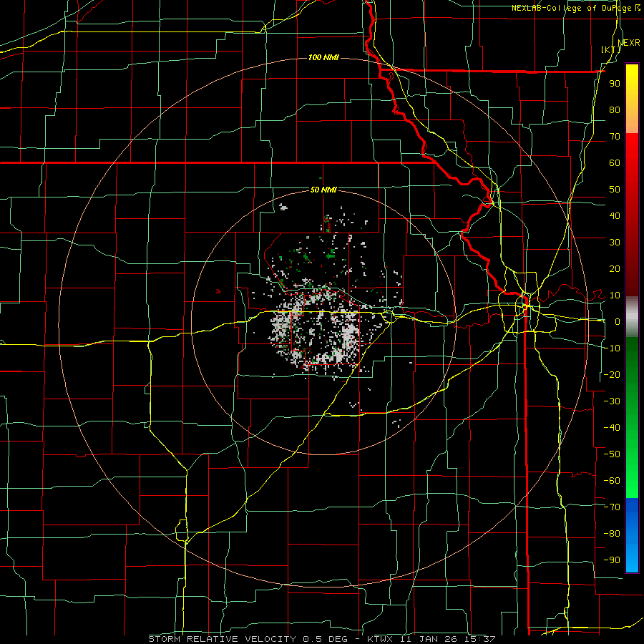644x644 pixels.
Task: Click the positive "10" value on the scale
Action: (x=615, y=296)
